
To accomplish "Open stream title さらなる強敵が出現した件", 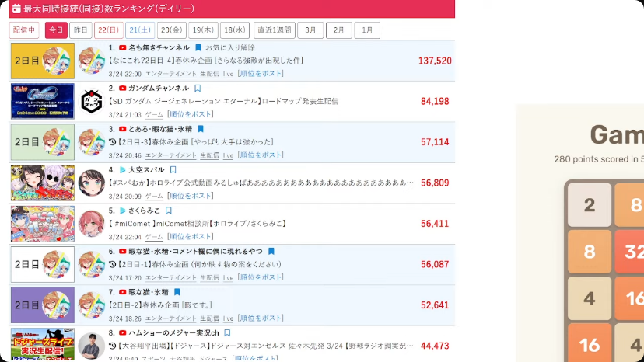I will click(206, 61).
